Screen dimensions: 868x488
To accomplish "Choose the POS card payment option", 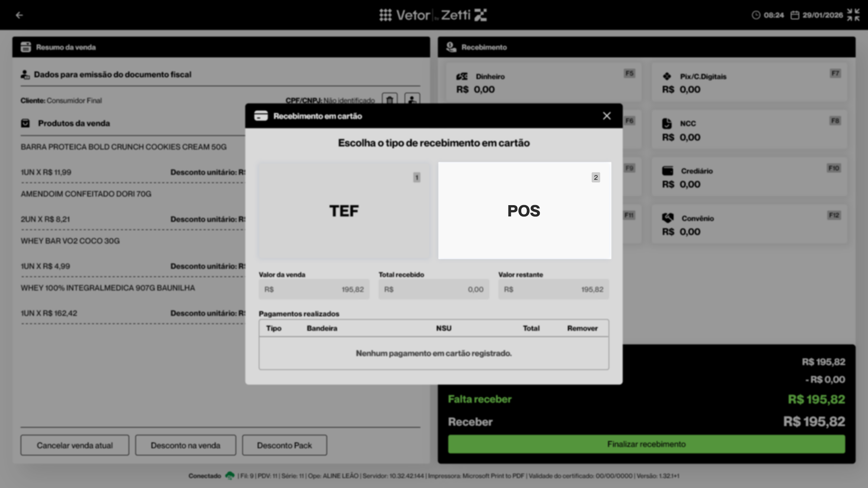I will coord(524,211).
